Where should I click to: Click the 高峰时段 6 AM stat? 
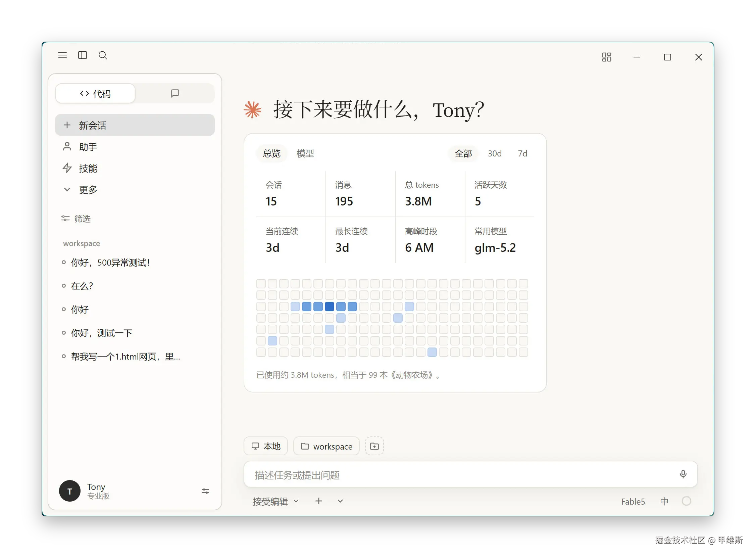(430, 240)
